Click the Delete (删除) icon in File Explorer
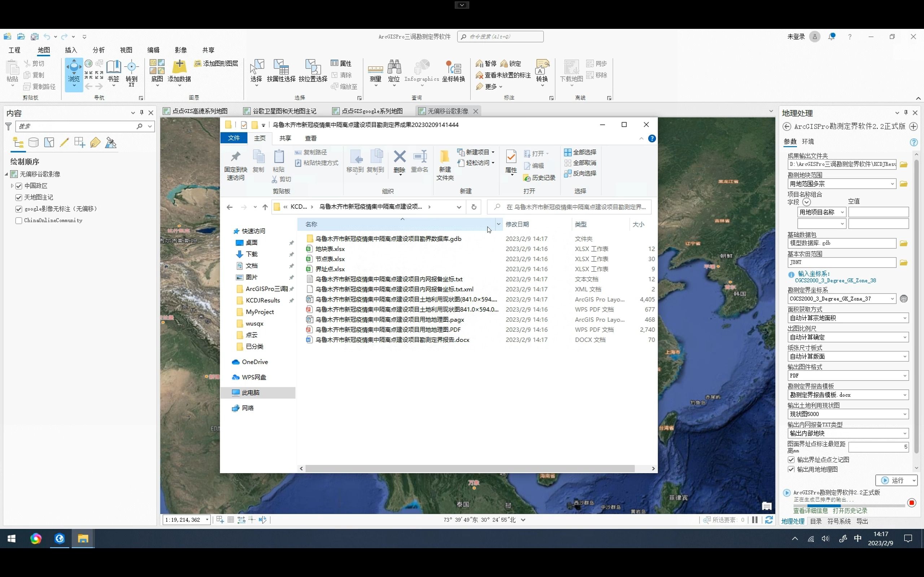The width and height of the screenshot is (924, 577). [x=400, y=157]
